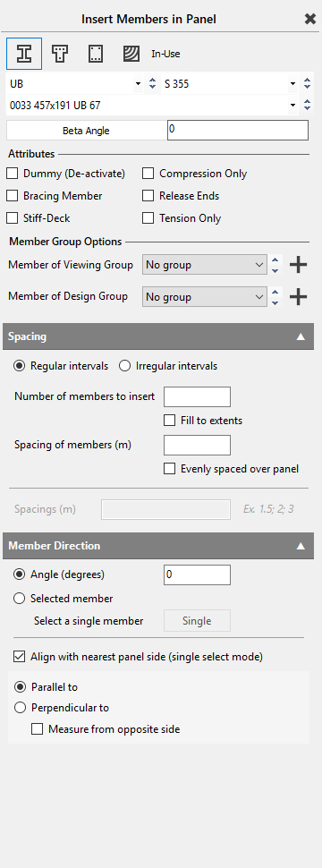Click the Single select member button
The image size is (322, 868).
(197, 621)
